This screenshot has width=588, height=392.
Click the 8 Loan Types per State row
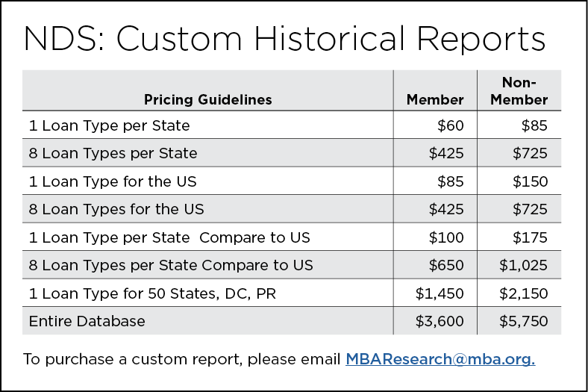tap(113, 153)
